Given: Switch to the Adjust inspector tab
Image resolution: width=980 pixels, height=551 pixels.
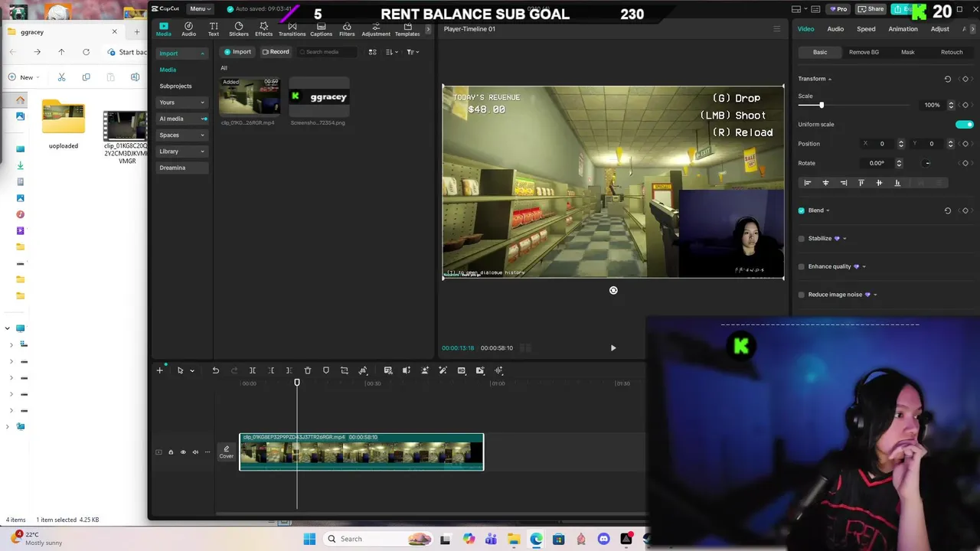Looking at the screenshot, I should coord(940,29).
